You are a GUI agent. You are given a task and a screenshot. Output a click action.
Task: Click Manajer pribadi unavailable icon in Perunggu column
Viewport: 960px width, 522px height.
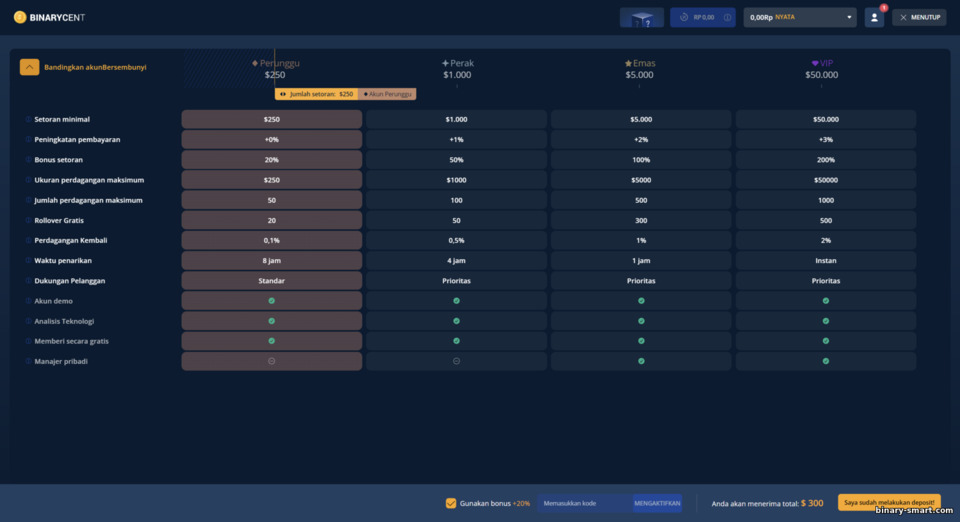coord(272,362)
